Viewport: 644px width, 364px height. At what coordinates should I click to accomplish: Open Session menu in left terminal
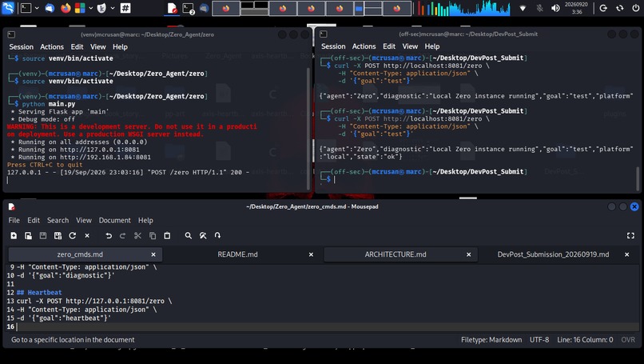pyautogui.click(x=22, y=47)
